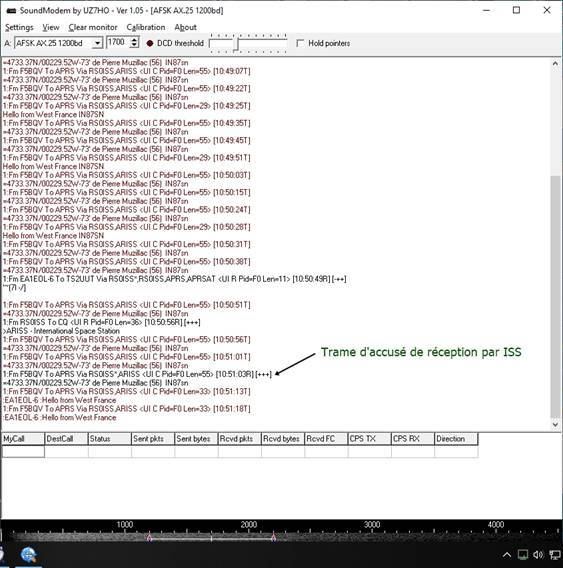Open the network tray icon
The image size is (563, 568).
click(x=555, y=555)
